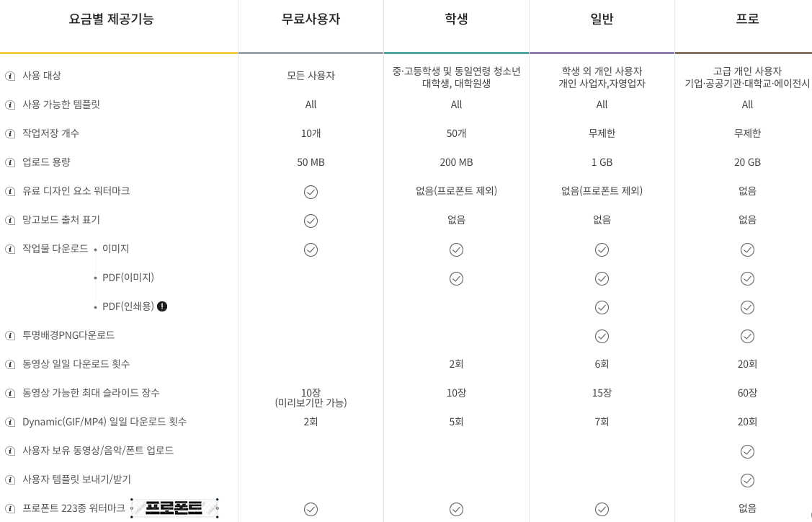Click 일반 checkmark in 투명배경PNG다운로드 row
This screenshot has height=522, width=812.
point(602,337)
